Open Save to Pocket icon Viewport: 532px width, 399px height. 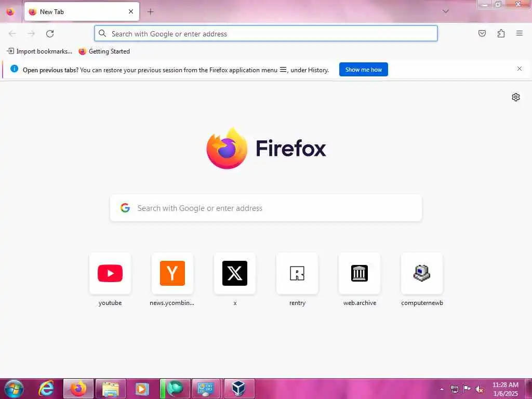(482, 33)
